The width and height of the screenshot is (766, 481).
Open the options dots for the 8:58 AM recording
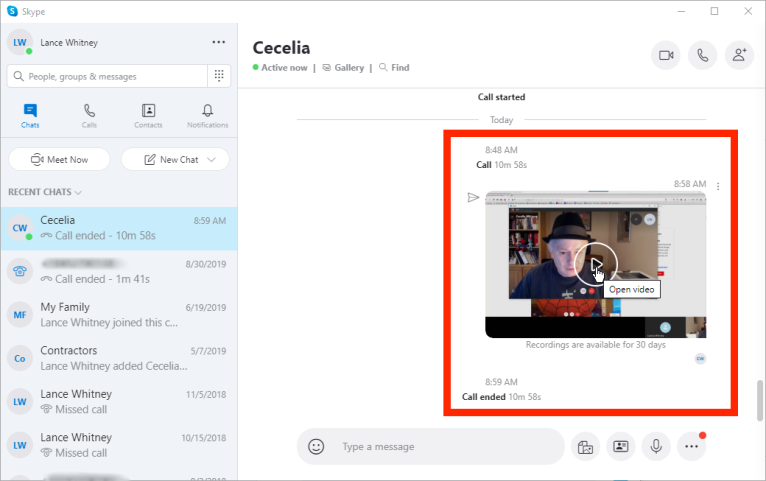718,186
